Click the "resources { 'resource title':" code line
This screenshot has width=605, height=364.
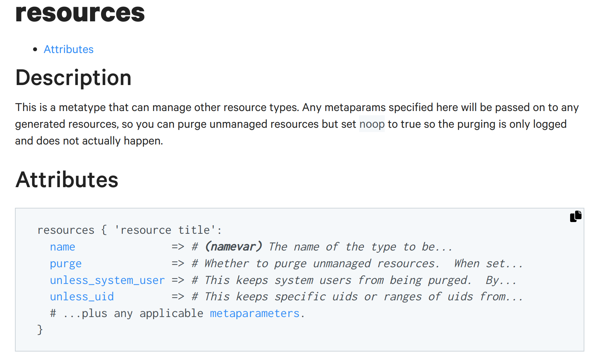click(130, 230)
